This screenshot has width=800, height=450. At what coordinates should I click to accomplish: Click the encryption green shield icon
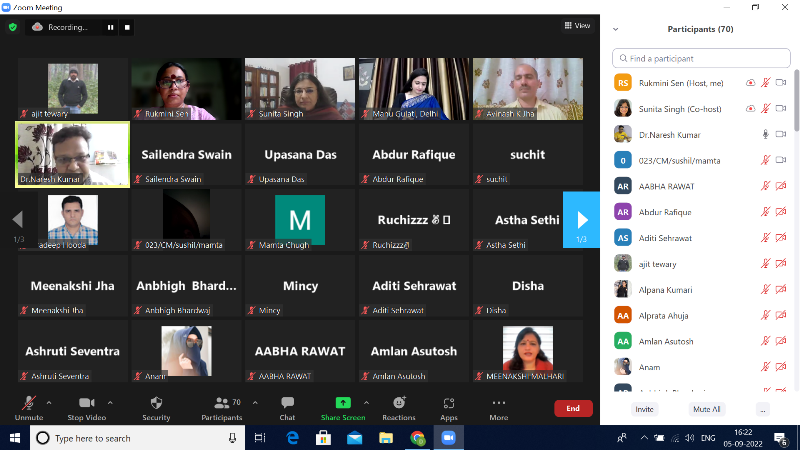[x=13, y=27]
